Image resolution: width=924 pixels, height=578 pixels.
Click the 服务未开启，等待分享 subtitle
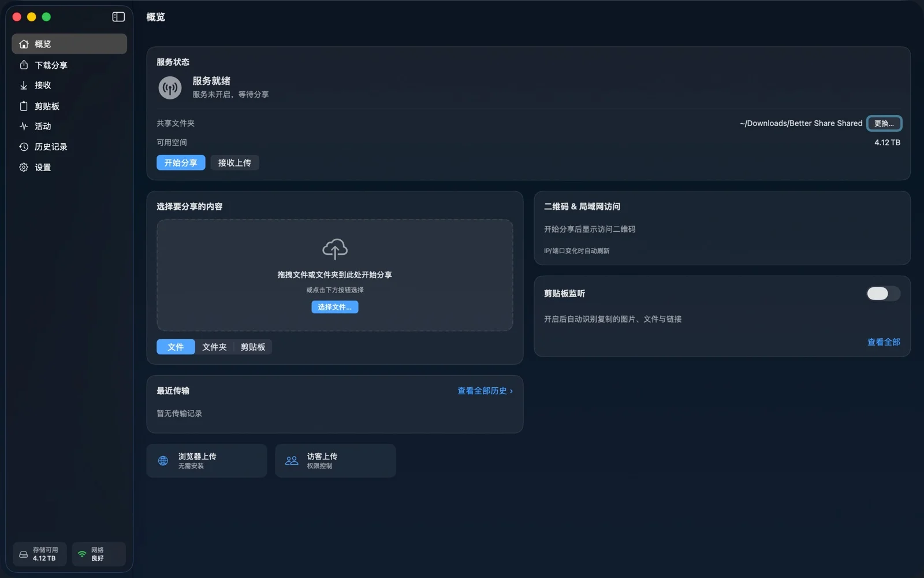(230, 94)
